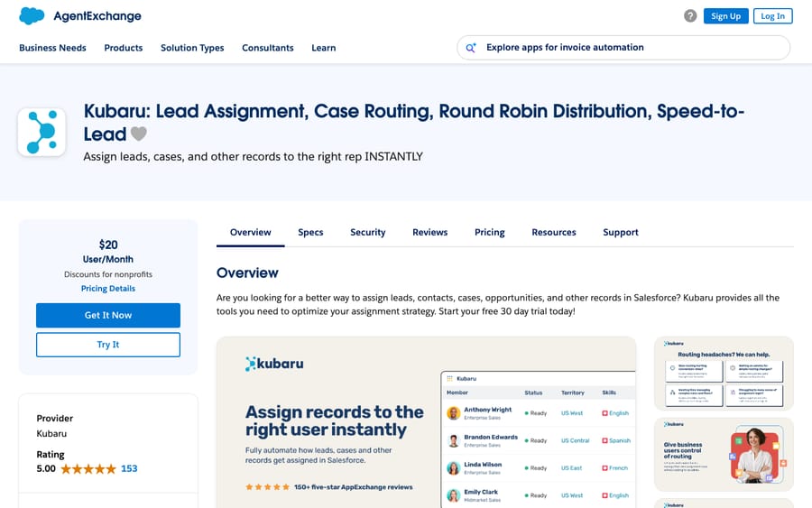Open the Pricing Details link

pos(108,289)
